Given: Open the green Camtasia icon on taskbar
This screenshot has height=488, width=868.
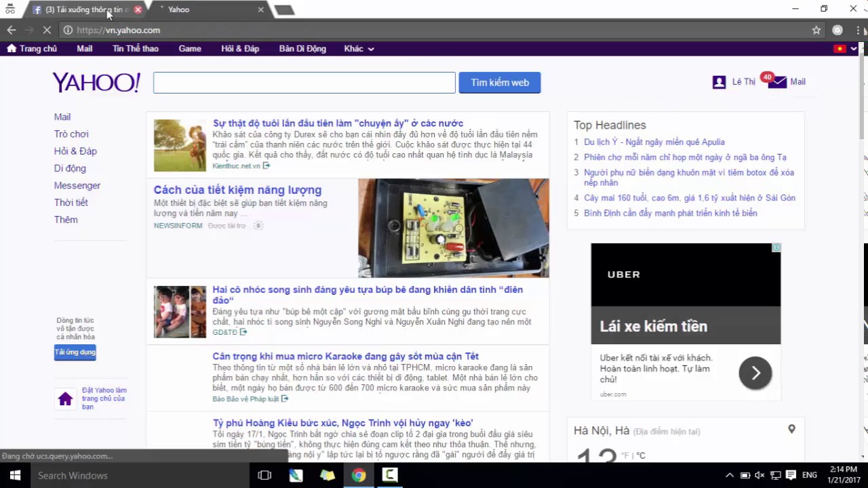Looking at the screenshot, I should [x=390, y=475].
